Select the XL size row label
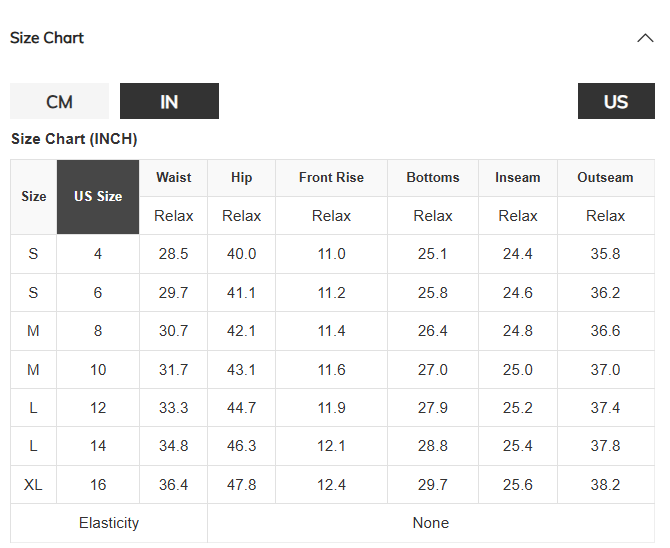670x548 pixels. point(33,485)
